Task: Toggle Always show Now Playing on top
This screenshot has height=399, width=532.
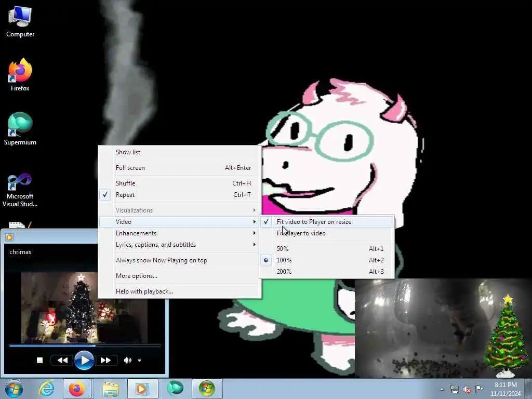Action: (180, 260)
